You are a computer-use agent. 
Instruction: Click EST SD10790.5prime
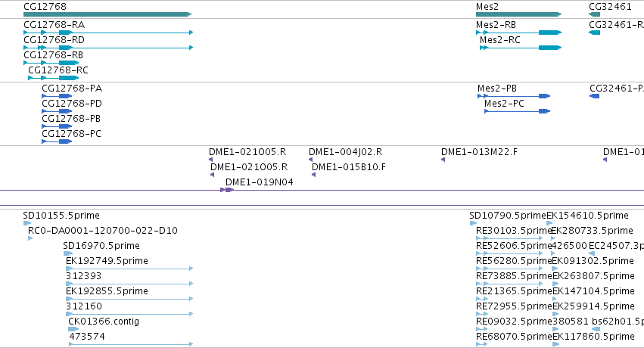click(x=473, y=223)
